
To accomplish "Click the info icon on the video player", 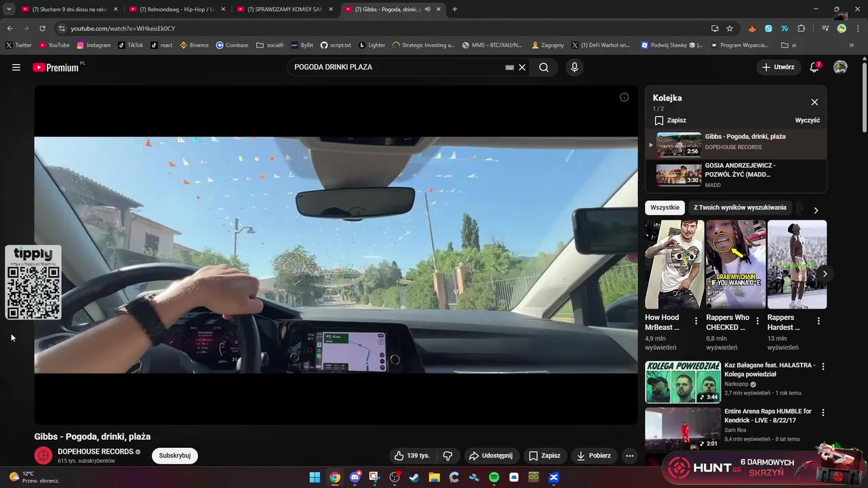I will [624, 97].
